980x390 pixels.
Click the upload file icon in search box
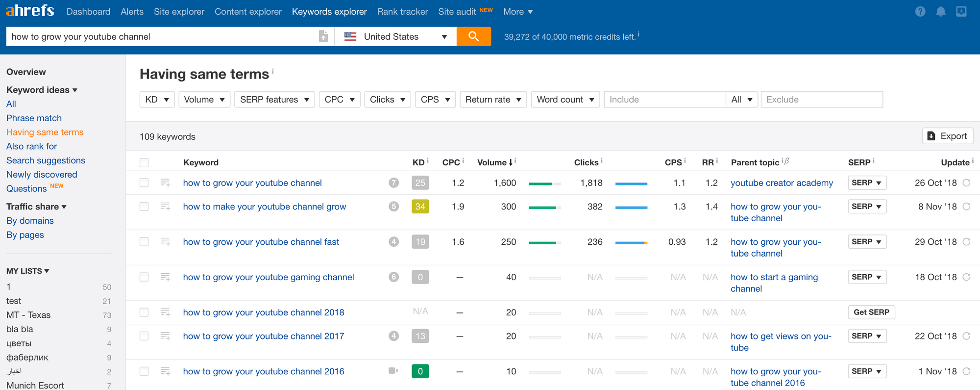[323, 36]
